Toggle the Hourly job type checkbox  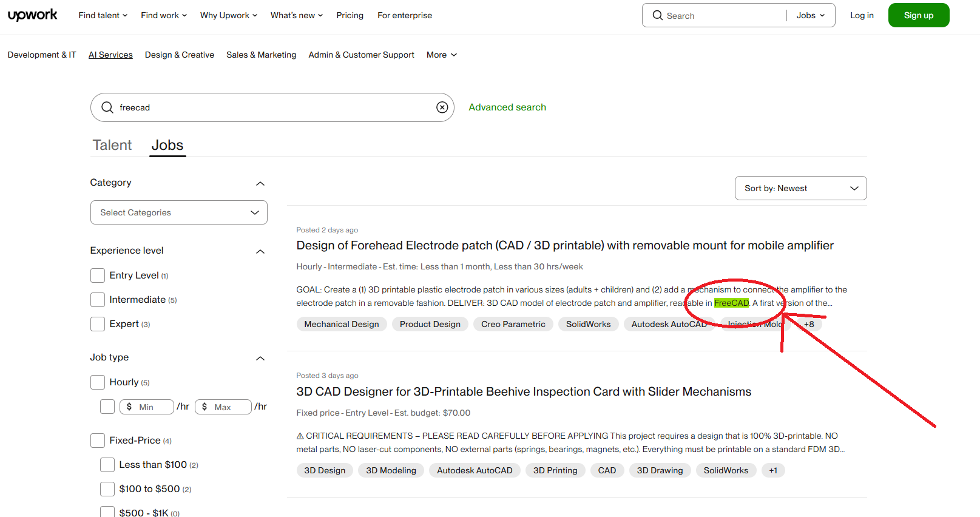click(x=98, y=382)
